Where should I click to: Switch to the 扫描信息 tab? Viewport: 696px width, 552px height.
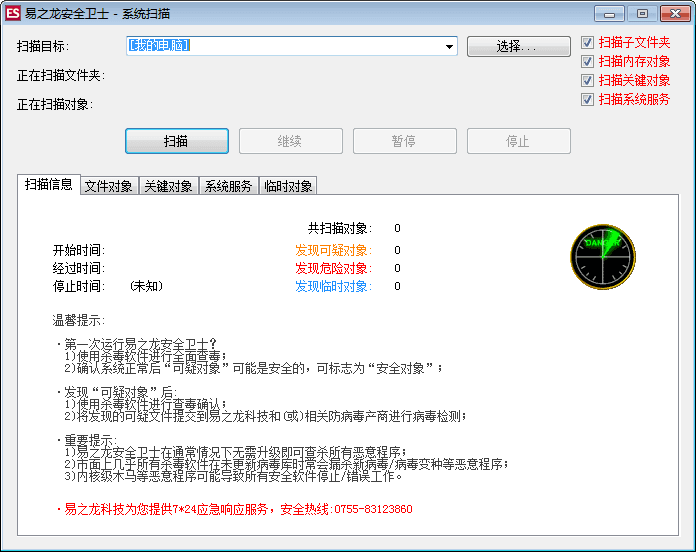click(49, 185)
